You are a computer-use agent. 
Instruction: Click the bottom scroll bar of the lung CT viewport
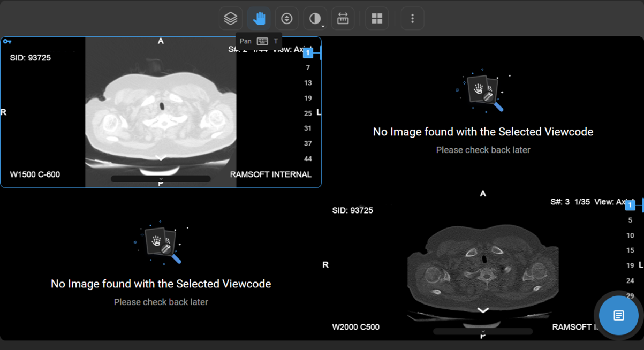coord(161,179)
